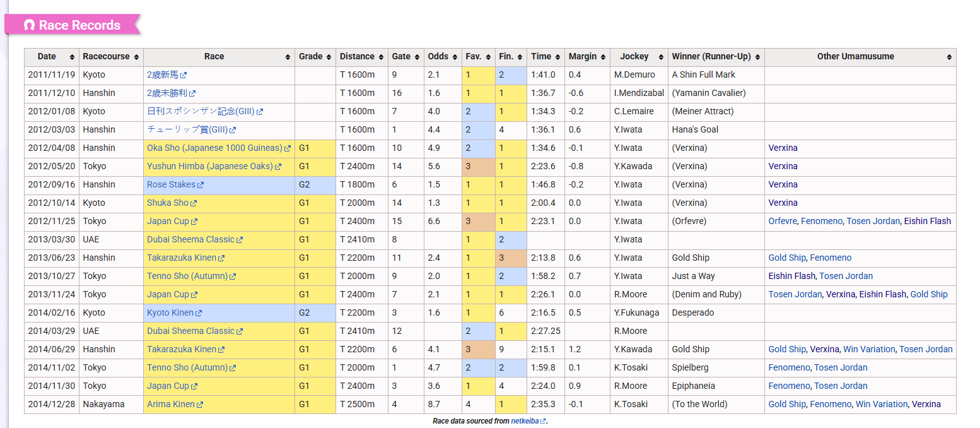Open the 2歳未勝利 race link
The height and width of the screenshot is (428, 980).
click(x=171, y=93)
